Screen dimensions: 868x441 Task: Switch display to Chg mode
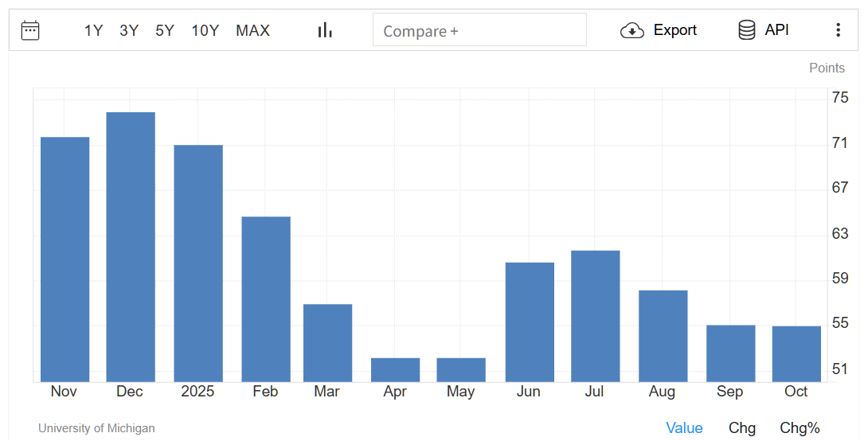point(742,428)
